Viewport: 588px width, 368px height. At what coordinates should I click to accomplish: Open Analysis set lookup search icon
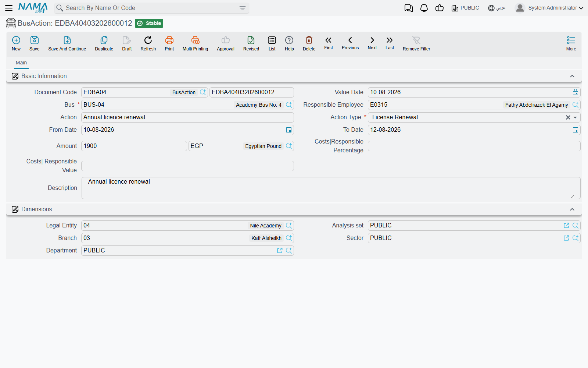point(576,226)
